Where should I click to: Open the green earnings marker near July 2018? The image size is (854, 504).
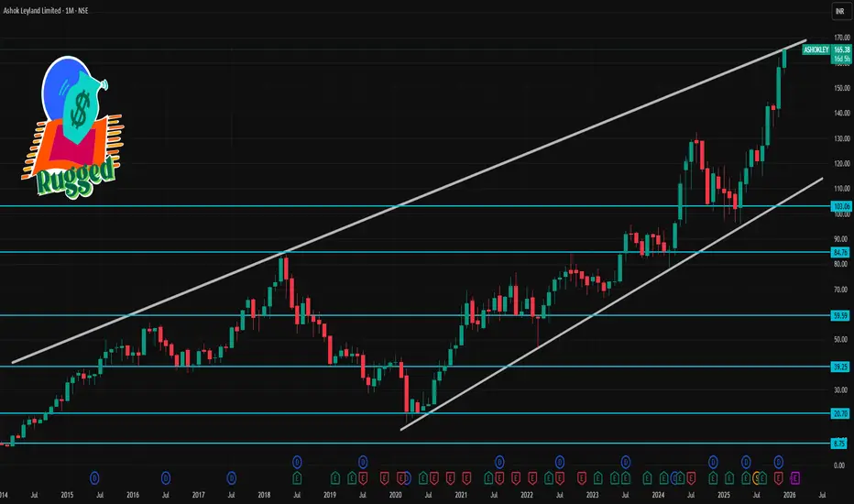pos(297,477)
